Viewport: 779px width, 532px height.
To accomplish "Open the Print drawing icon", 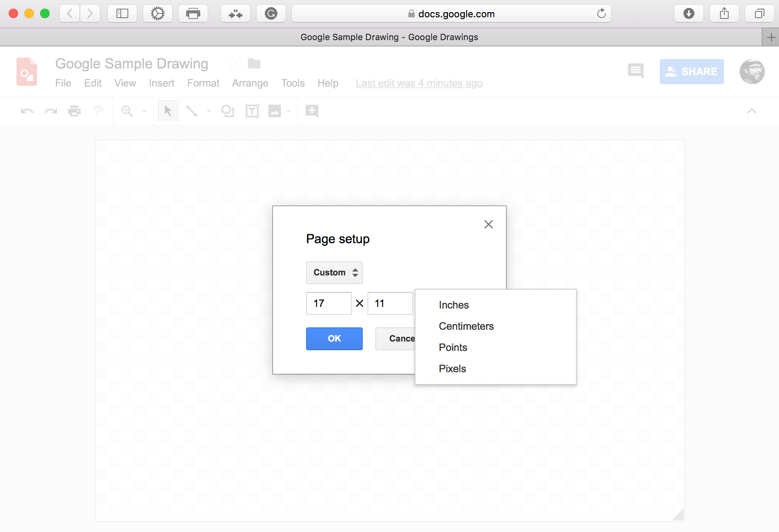I will click(74, 111).
